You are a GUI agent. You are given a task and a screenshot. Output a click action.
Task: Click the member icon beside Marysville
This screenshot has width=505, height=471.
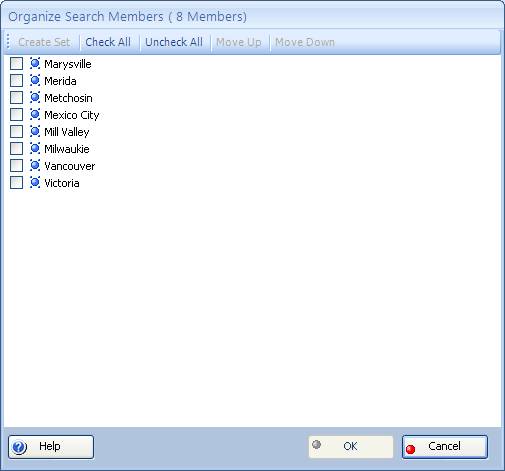coord(35,63)
